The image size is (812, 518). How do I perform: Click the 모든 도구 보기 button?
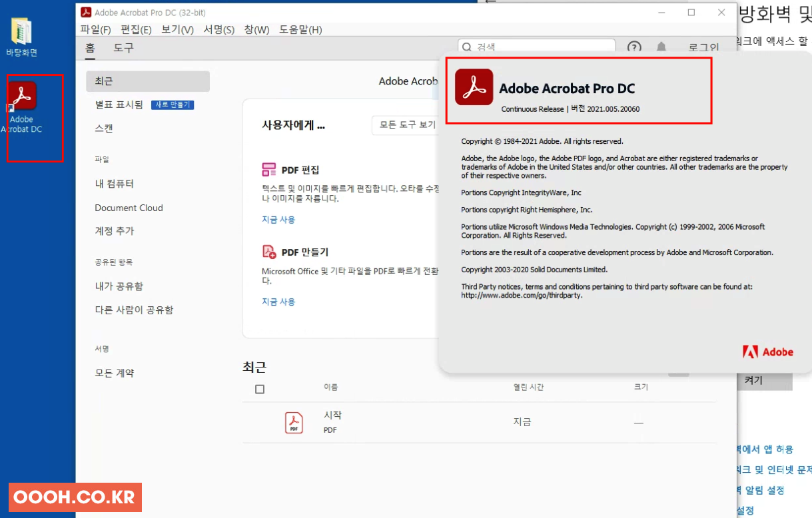[405, 125]
